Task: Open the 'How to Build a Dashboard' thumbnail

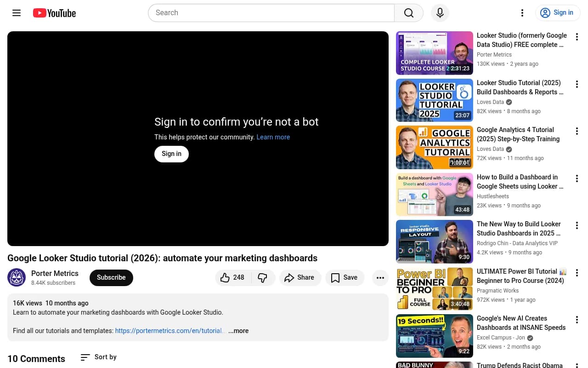Action: 434,194
